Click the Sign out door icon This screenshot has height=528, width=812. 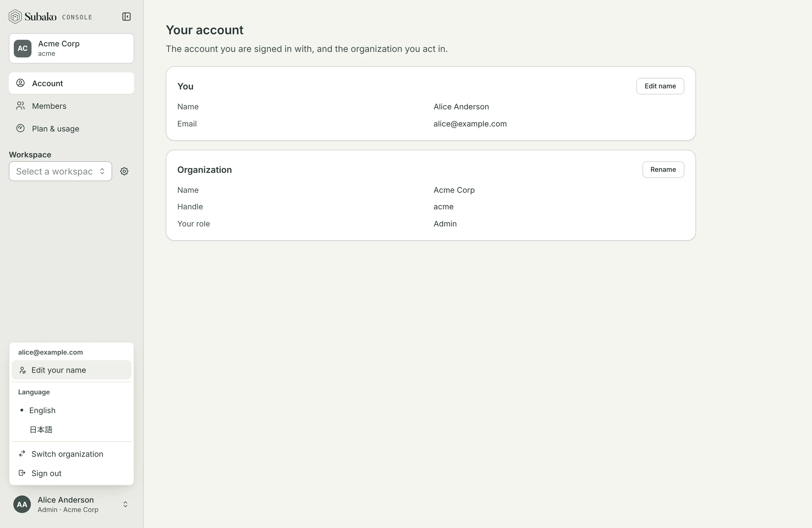click(22, 473)
